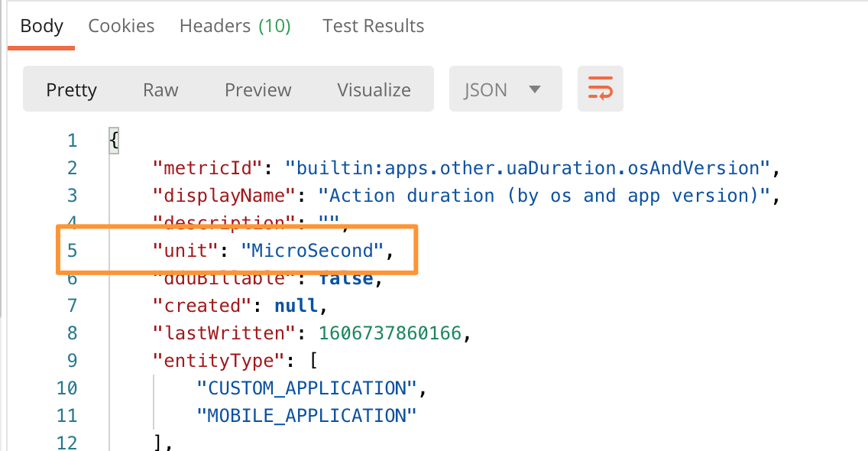Switch to Raw response view
Screen dimensions: 868x451
pyautogui.click(x=160, y=89)
